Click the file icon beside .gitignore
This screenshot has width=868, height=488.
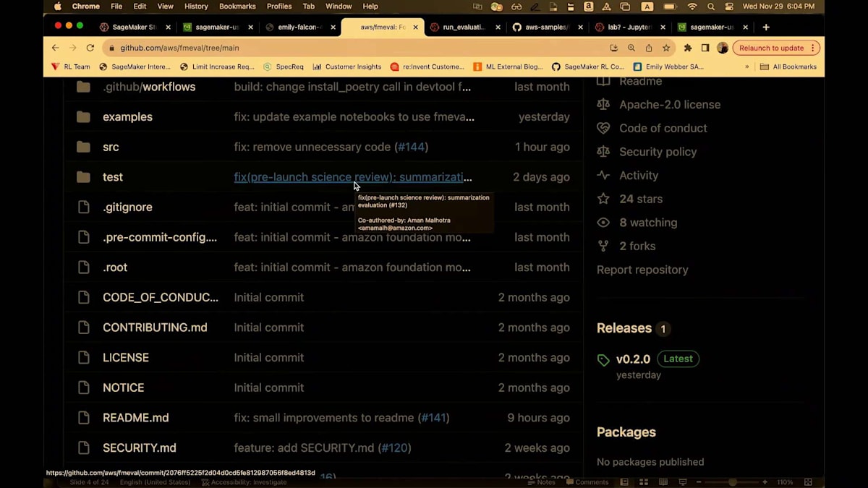pyautogui.click(x=84, y=207)
